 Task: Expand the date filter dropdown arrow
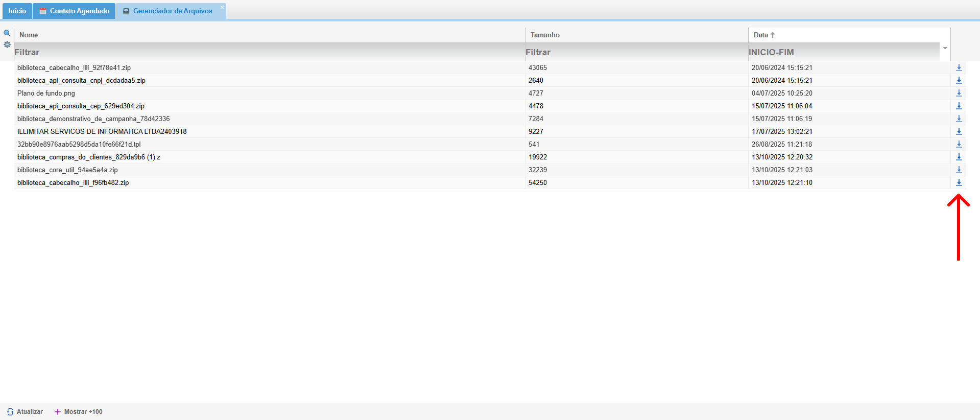(x=945, y=48)
